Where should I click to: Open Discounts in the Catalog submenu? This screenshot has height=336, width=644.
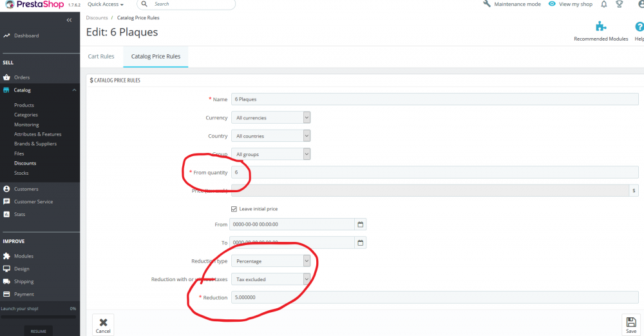click(25, 163)
